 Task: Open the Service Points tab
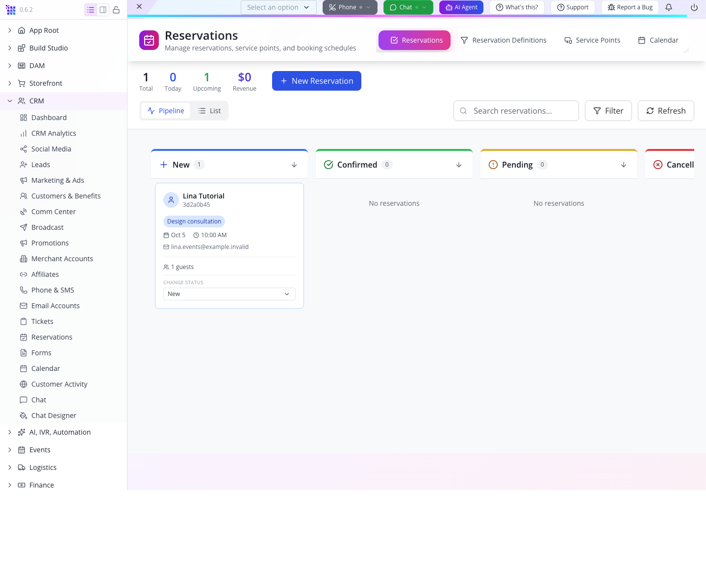(592, 40)
